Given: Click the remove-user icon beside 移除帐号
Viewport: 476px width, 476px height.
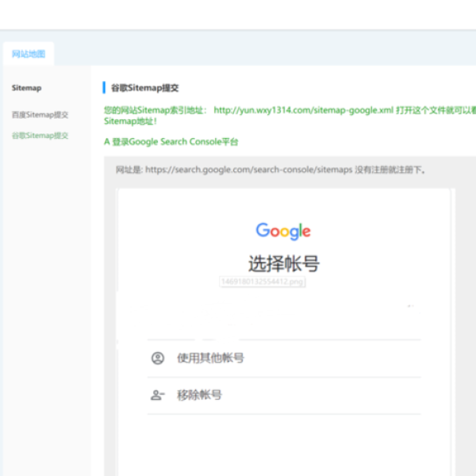Looking at the screenshot, I should coord(158,395).
